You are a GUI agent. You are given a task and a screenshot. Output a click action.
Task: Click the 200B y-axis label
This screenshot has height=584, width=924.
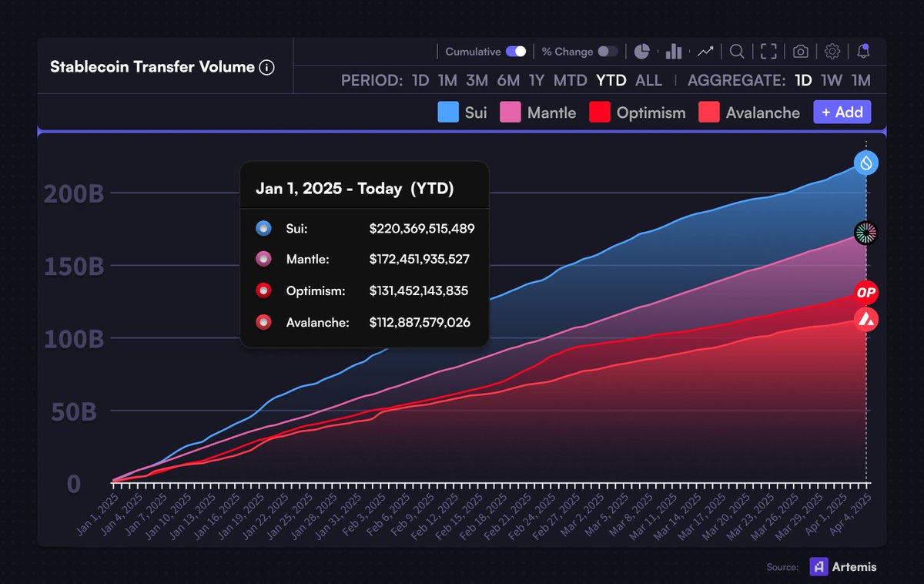[x=74, y=194]
